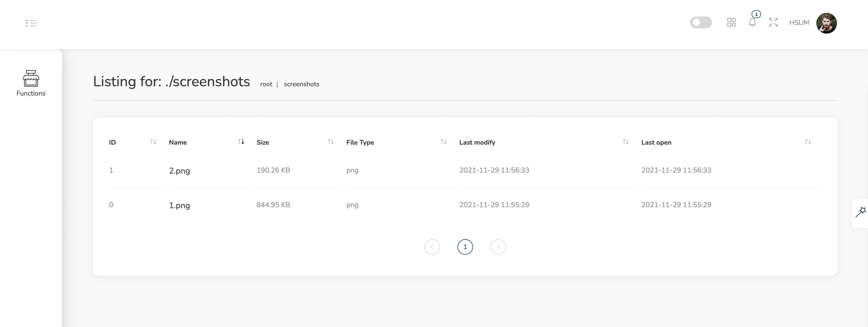Click the Last open column header
868x327 pixels.
pos(656,143)
